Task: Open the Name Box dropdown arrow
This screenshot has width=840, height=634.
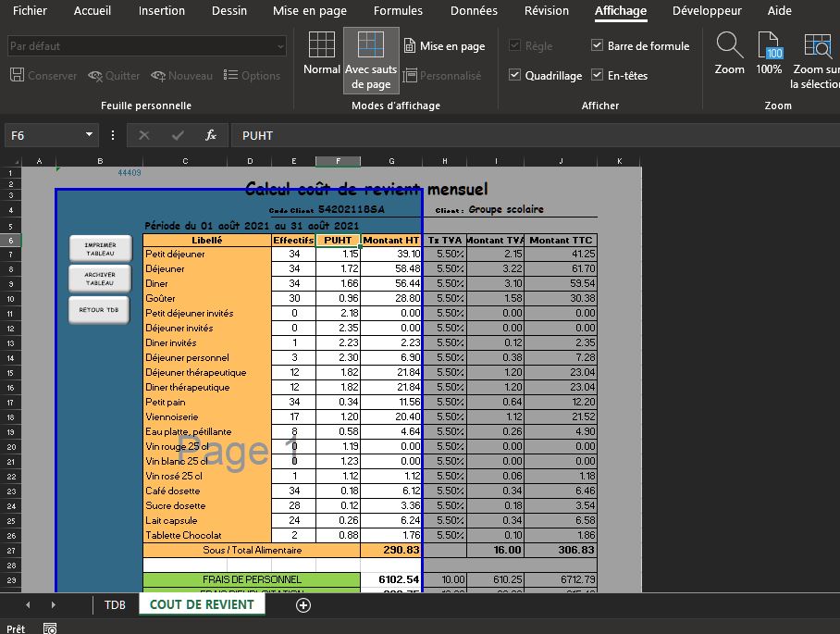Action: 90,135
